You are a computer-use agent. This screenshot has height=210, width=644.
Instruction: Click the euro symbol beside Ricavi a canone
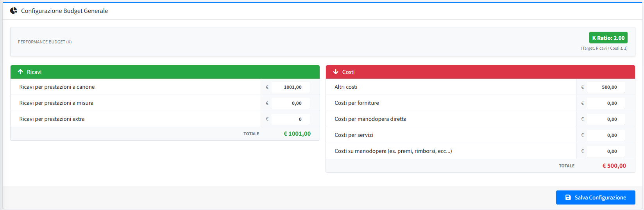[x=267, y=87]
